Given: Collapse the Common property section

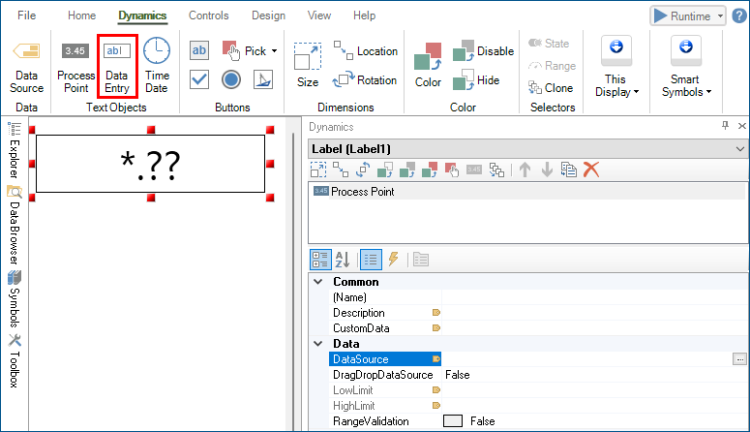Looking at the screenshot, I should pos(316,282).
